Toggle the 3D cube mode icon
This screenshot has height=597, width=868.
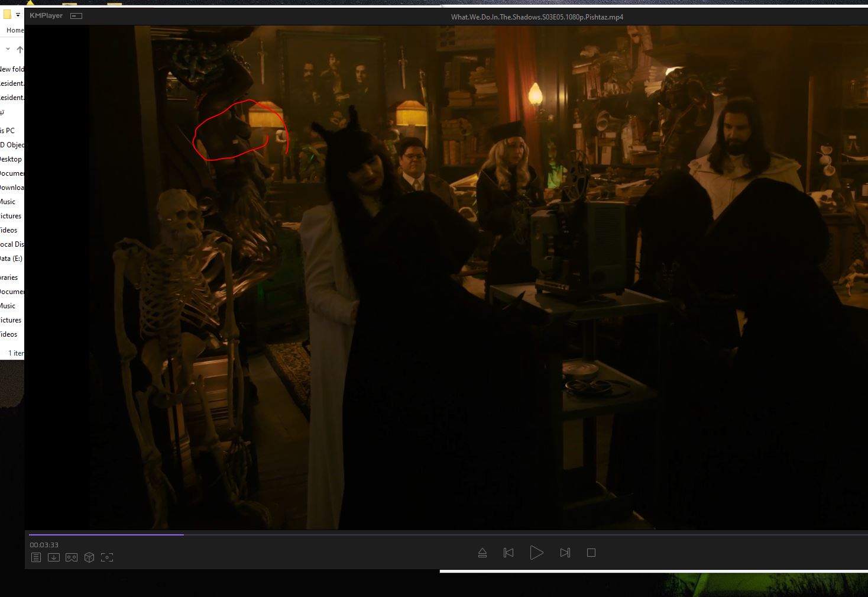[89, 557]
